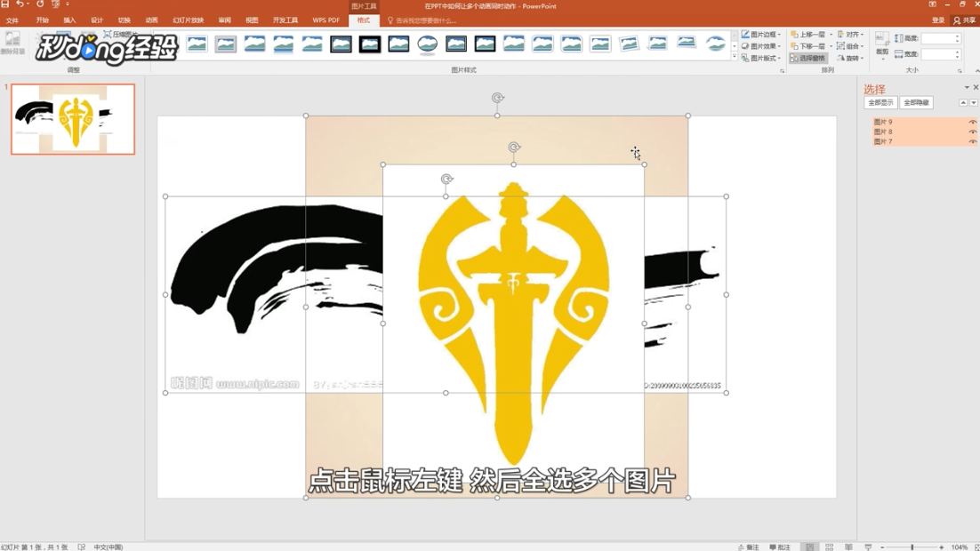Click zoom out minus button

[x=882, y=547]
